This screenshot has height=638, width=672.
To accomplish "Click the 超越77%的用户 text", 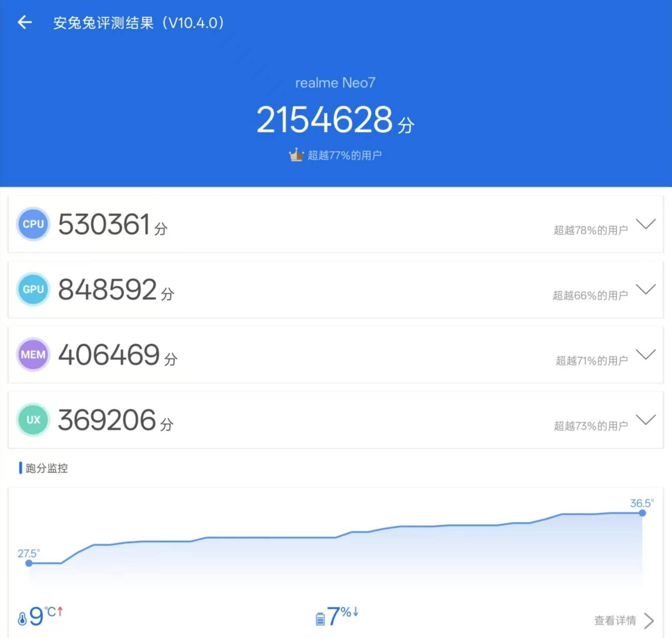I will click(x=344, y=155).
